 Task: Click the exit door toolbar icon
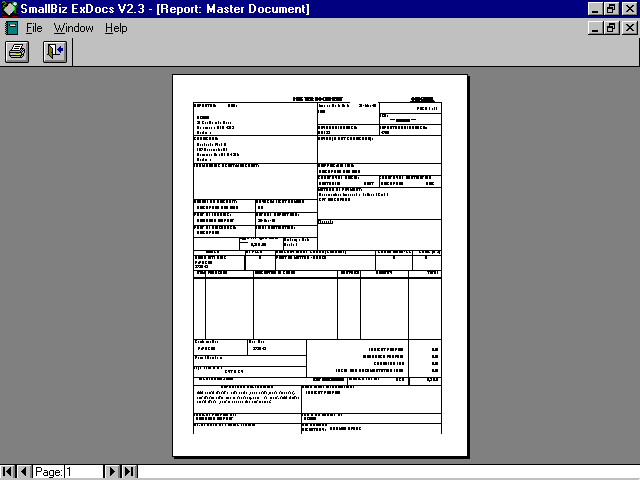[x=54, y=52]
